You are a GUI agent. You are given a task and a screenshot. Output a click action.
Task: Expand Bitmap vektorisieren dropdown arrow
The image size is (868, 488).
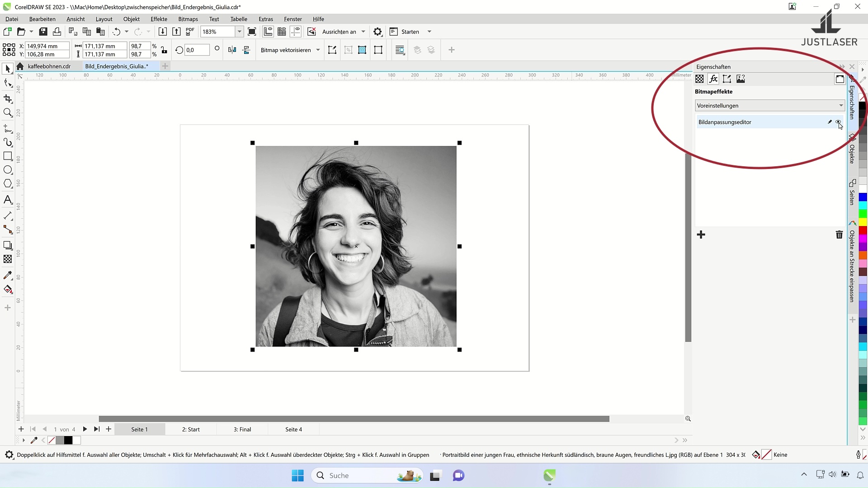point(318,50)
